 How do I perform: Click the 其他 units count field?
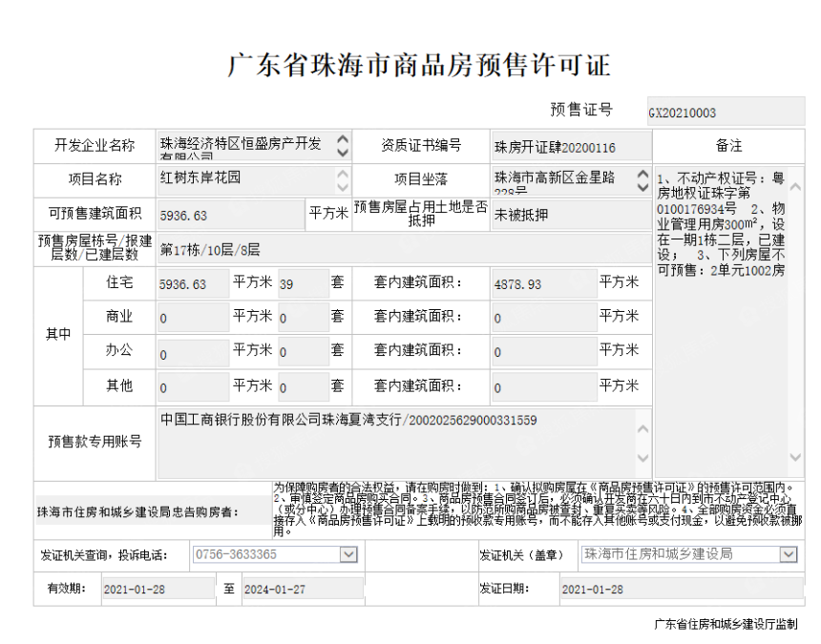304,387
